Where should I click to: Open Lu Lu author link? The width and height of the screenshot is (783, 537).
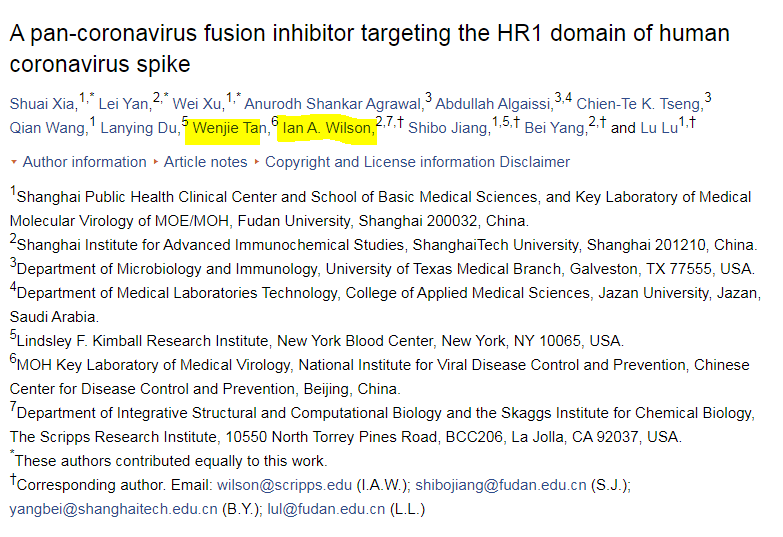(x=658, y=128)
